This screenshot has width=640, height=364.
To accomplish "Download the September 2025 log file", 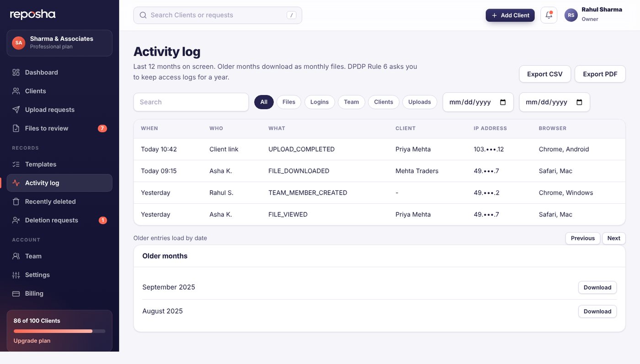I will point(597,287).
